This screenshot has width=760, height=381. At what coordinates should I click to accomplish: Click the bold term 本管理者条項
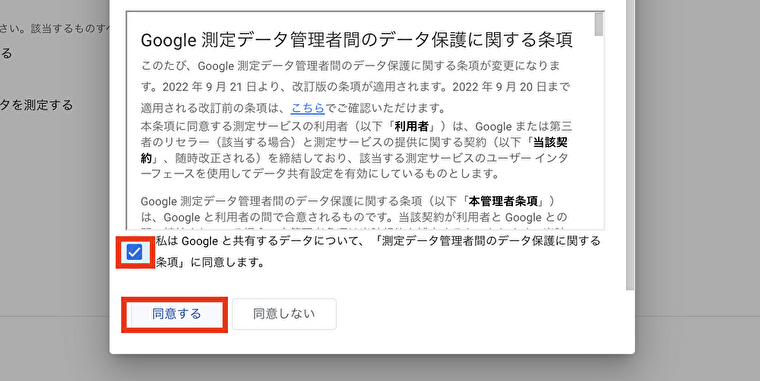(x=503, y=201)
